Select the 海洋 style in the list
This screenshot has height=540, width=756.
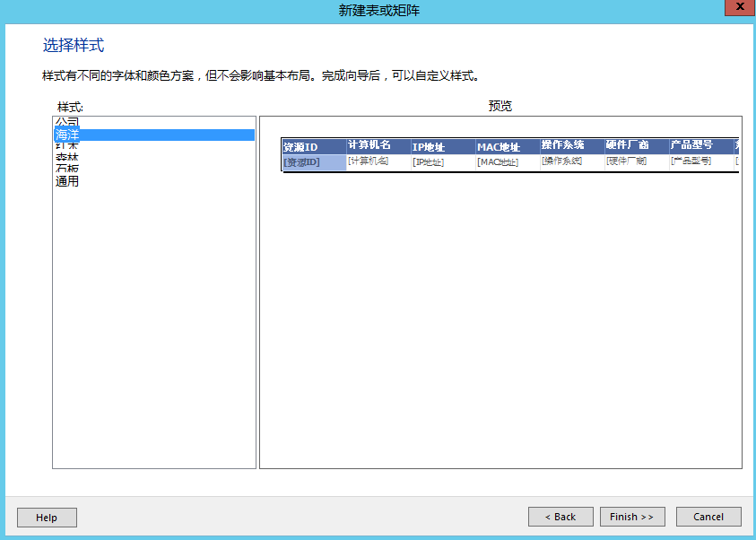[x=154, y=135]
